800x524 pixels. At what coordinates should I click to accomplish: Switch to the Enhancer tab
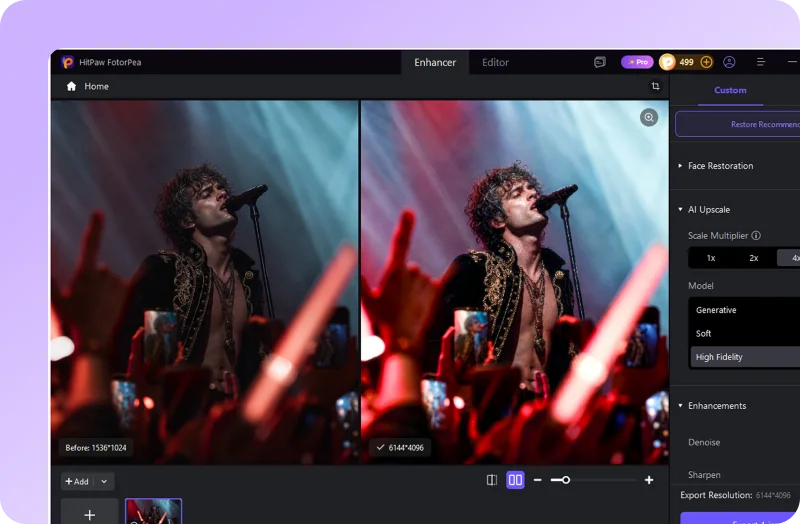tap(435, 62)
